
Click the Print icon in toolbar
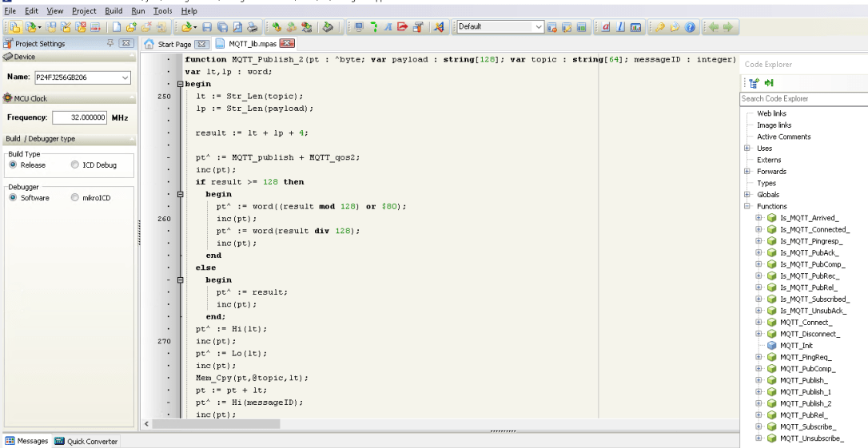point(252,26)
